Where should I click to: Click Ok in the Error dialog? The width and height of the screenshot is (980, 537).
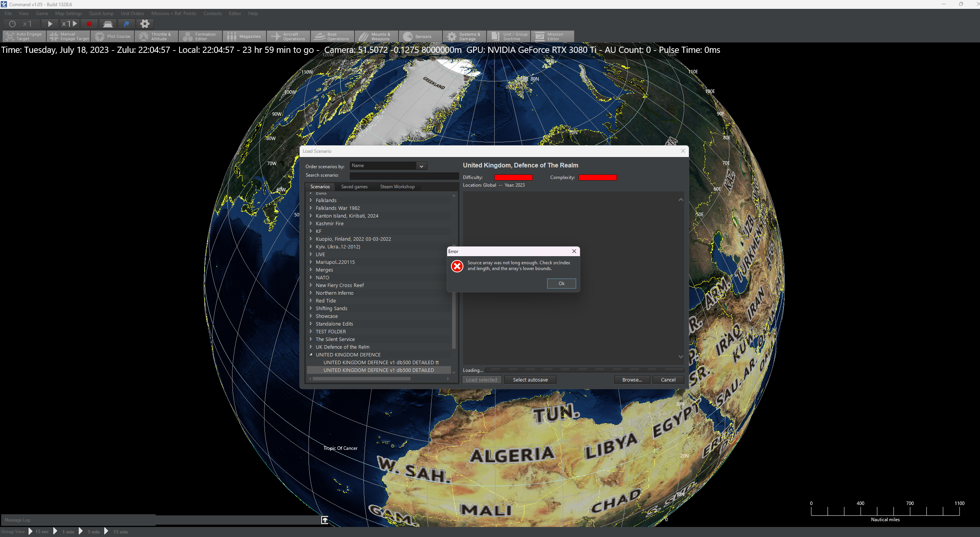561,284
